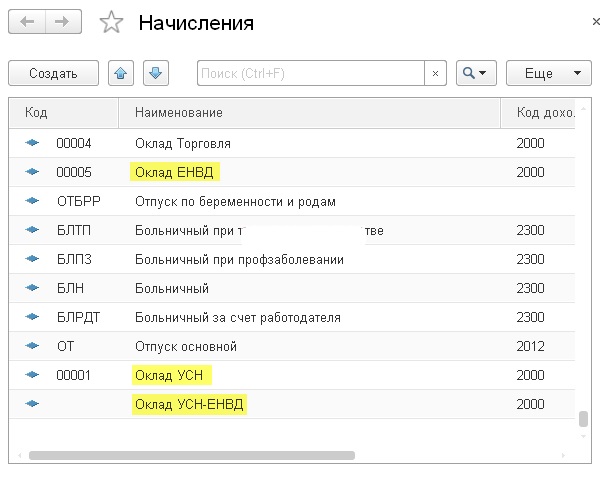This screenshot has width=616, height=483.
Task: Move item down with blue down arrow
Action: [156, 73]
